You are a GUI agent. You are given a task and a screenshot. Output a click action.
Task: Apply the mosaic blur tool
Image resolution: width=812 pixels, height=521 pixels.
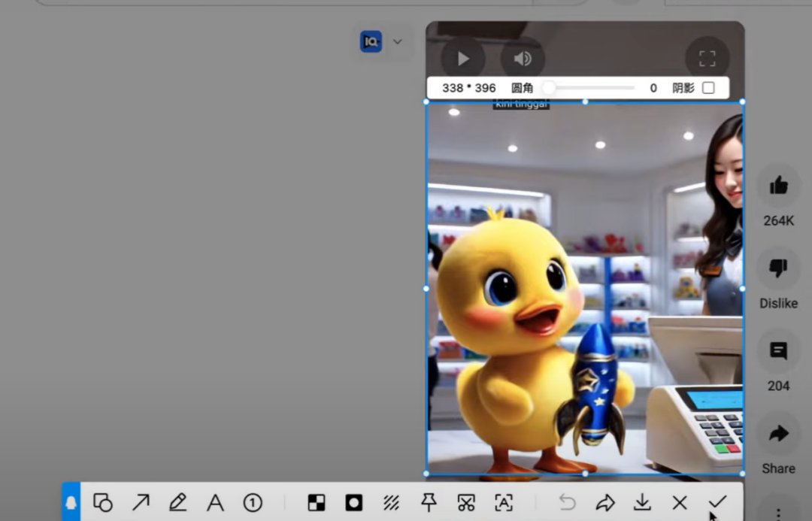[x=317, y=502]
